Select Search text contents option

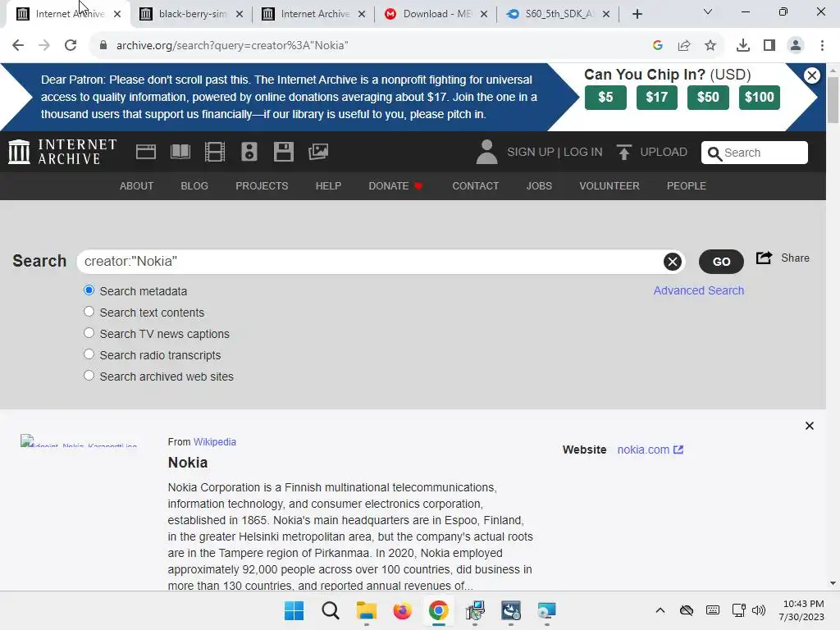(89, 312)
